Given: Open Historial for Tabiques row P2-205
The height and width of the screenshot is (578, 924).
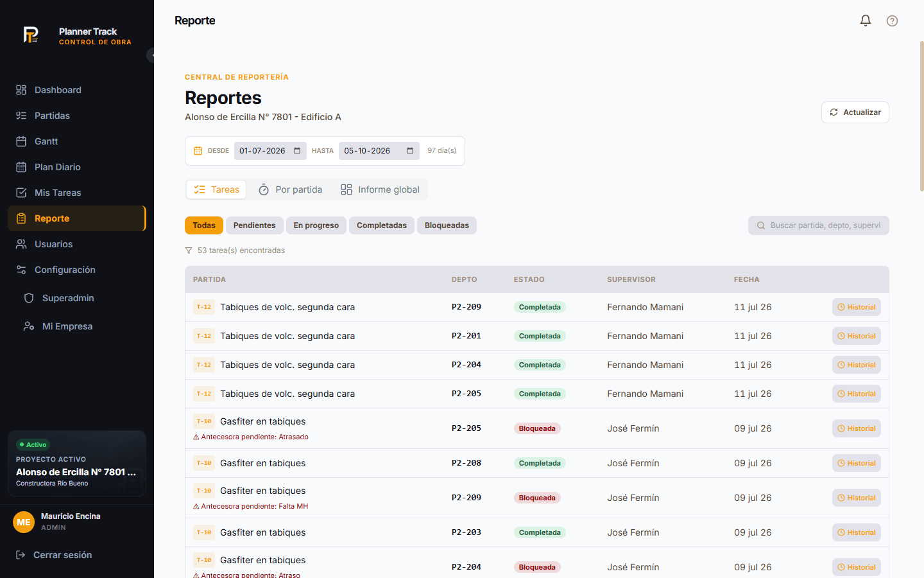Looking at the screenshot, I should [857, 394].
